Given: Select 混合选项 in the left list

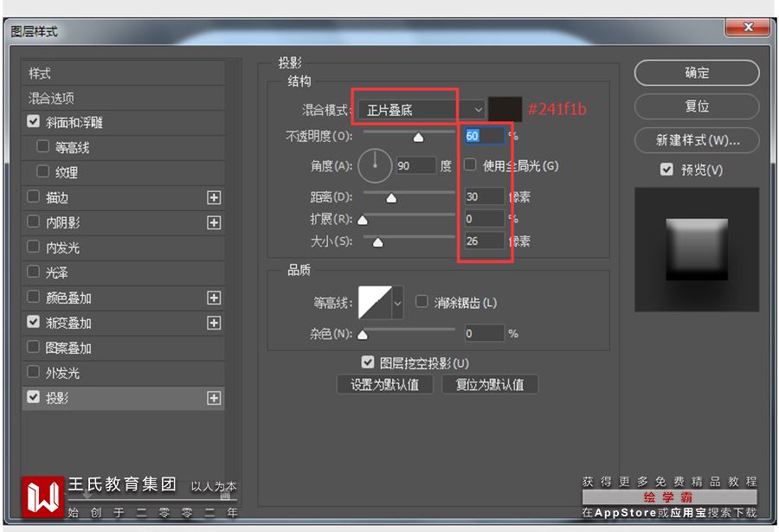Looking at the screenshot, I should pyautogui.click(x=123, y=99).
